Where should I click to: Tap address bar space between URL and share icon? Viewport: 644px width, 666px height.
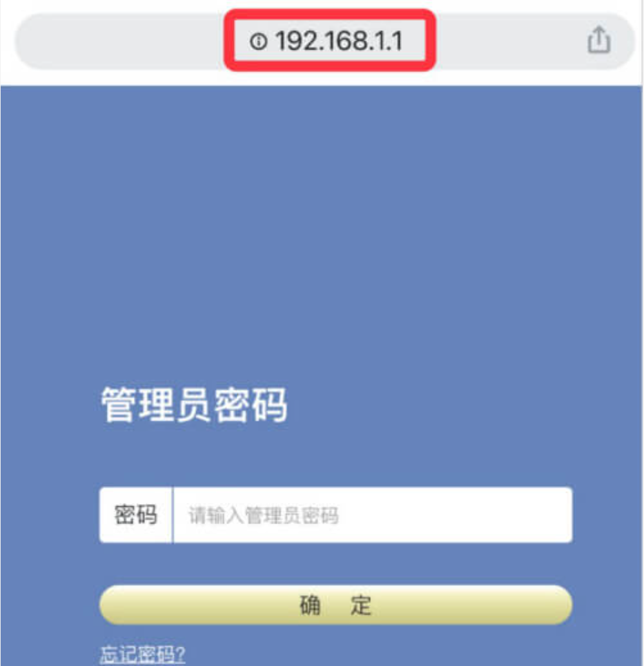coord(510,41)
